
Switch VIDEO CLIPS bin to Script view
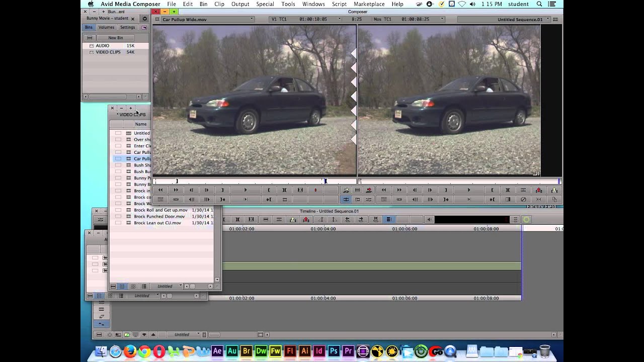coord(144,287)
